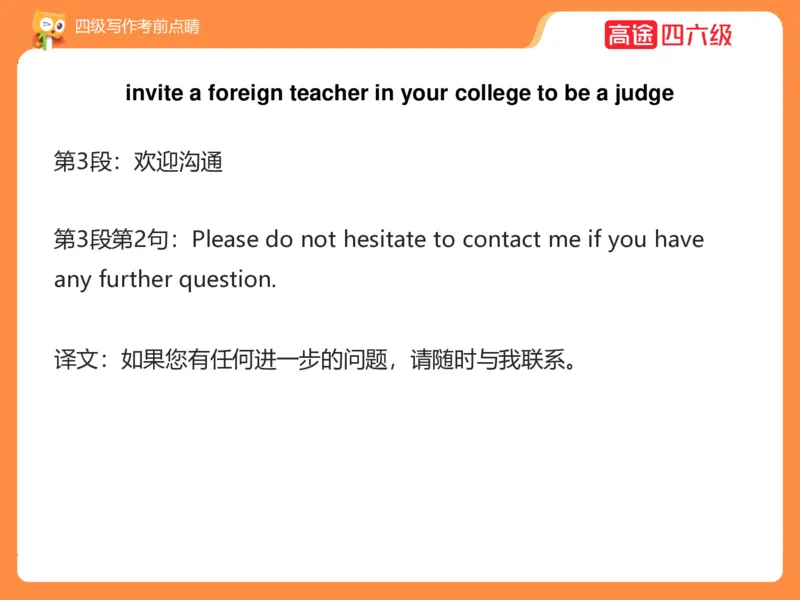
Task: Click the slide title about inviting a foreign teacher
Action: tap(399, 94)
